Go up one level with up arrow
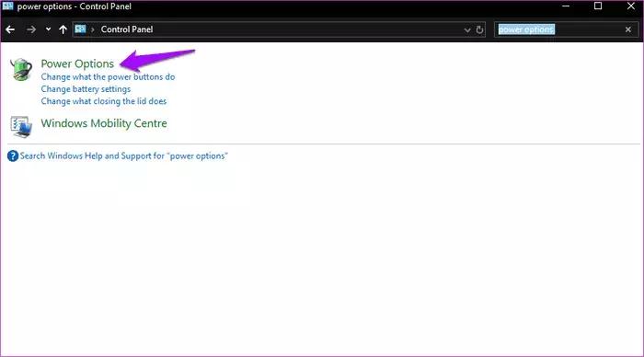The image size is (644, 357). 63,29
